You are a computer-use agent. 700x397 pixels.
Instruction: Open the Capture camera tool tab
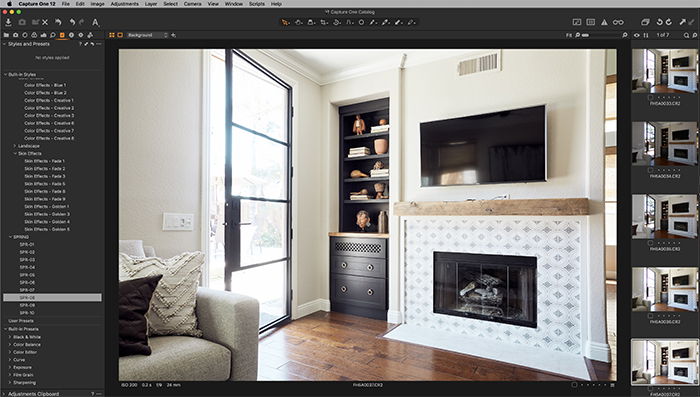click(x=16, y=35)
